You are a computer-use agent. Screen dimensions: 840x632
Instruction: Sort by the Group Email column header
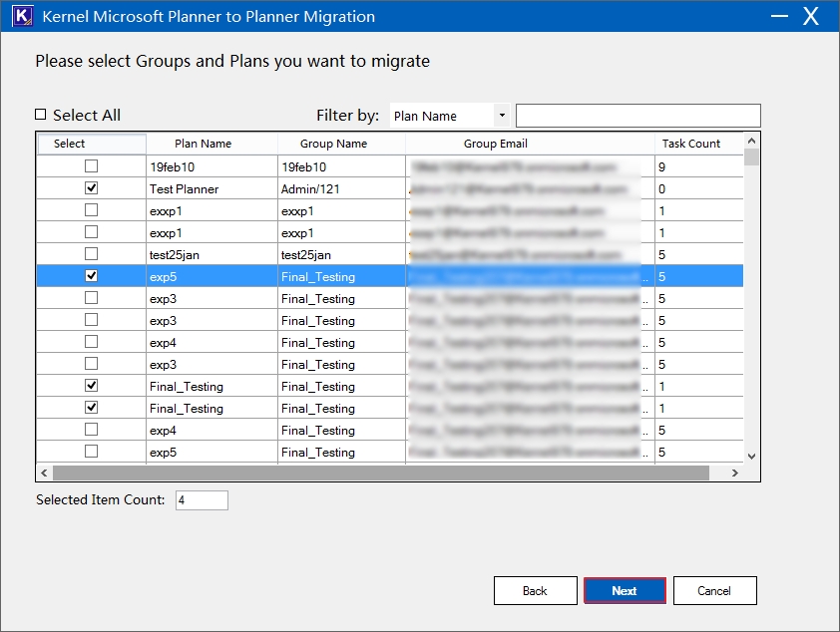click(530, 144)
